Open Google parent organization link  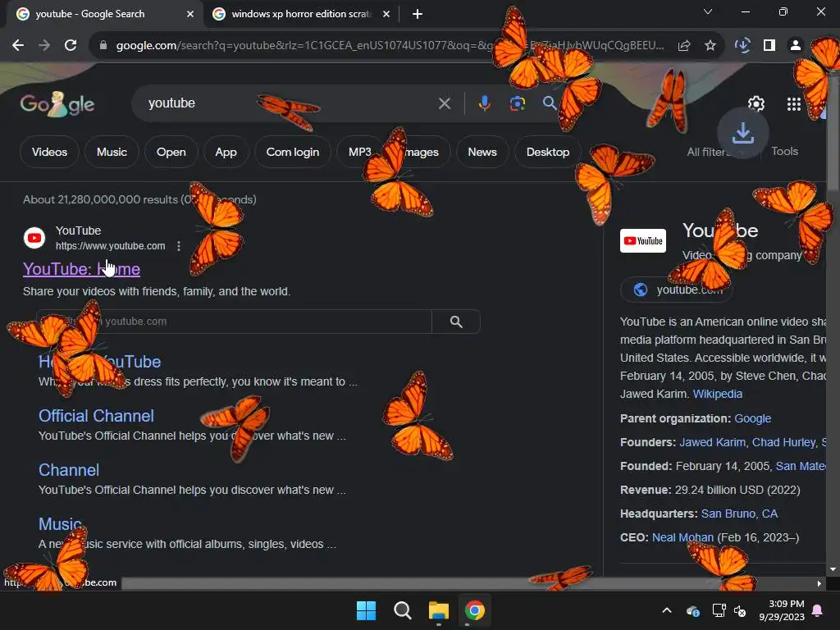(752, 418)
